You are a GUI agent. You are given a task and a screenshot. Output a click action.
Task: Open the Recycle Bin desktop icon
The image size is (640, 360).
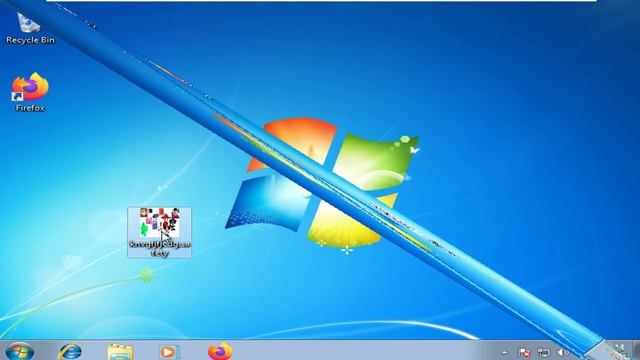click(29, 28)
